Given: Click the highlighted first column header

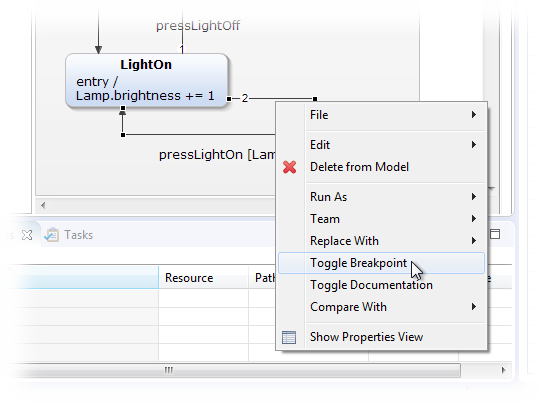Looking at the screenshot, I should (84, 278).
